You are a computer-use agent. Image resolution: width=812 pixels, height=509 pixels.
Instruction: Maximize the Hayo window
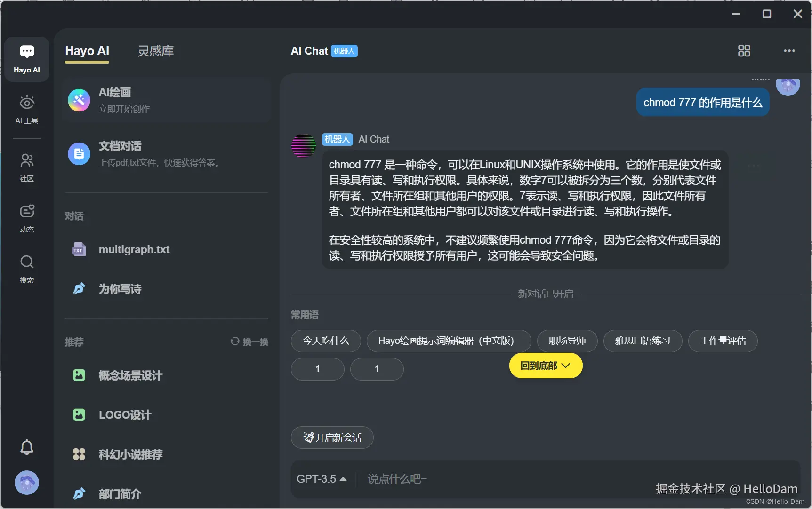pyautogui.click(x=767, y=14)
